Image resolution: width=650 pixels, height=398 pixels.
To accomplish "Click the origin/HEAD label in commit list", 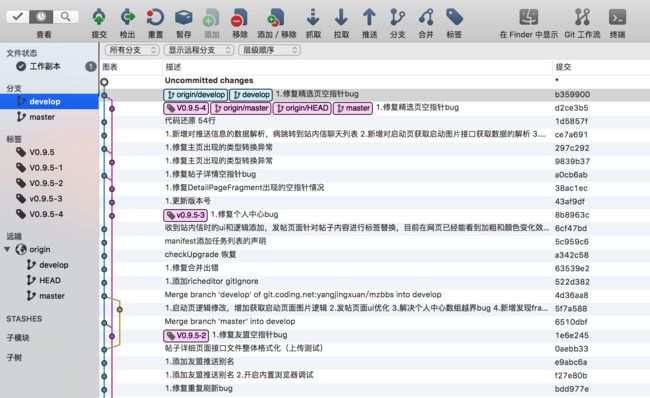I will point(302,108).
